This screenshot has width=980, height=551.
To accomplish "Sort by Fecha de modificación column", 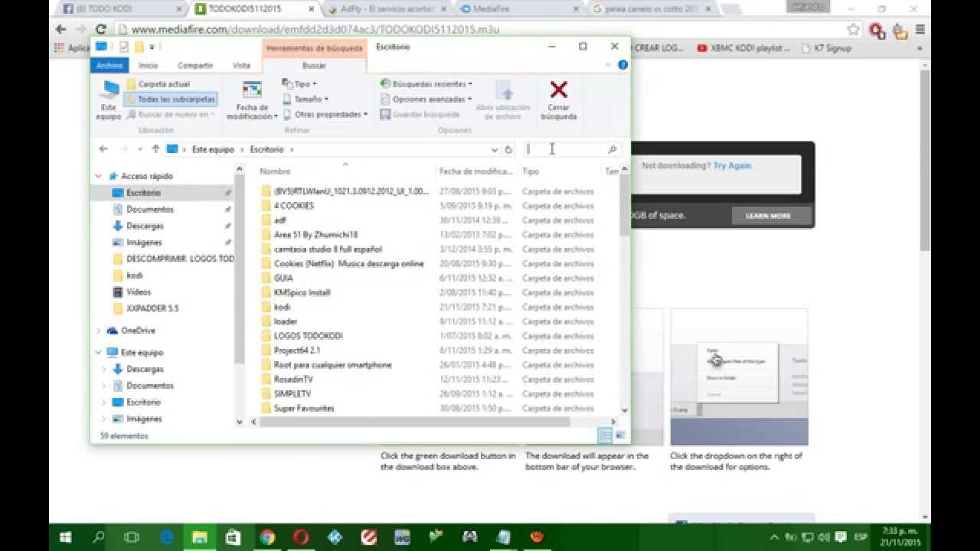I will tap(476, 171).
